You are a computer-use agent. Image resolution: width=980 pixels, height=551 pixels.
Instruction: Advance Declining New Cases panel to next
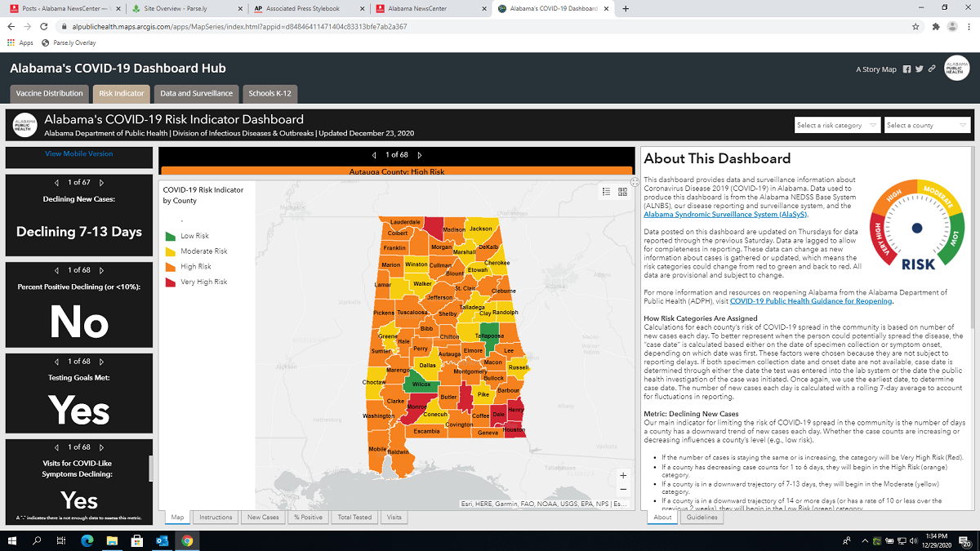(102, 183)
